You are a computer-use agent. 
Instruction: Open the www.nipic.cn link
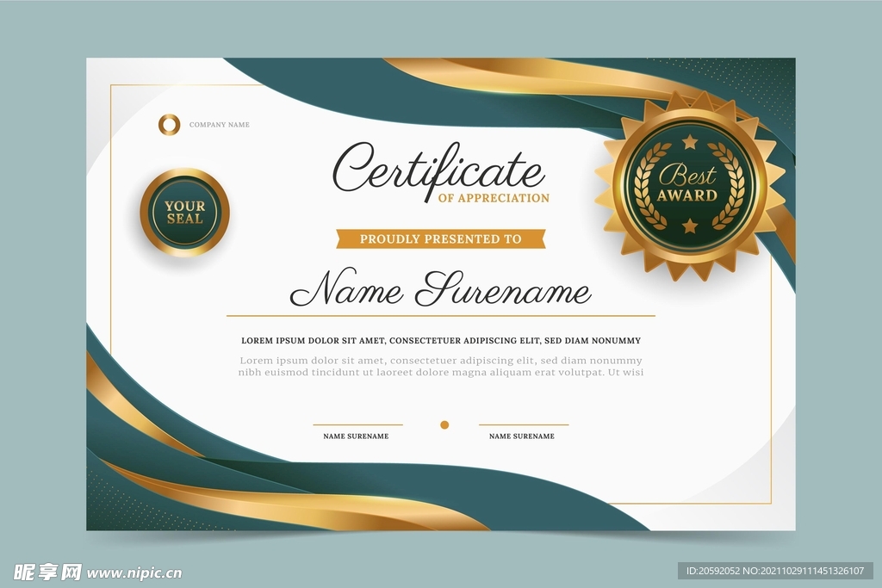(135, 573)
